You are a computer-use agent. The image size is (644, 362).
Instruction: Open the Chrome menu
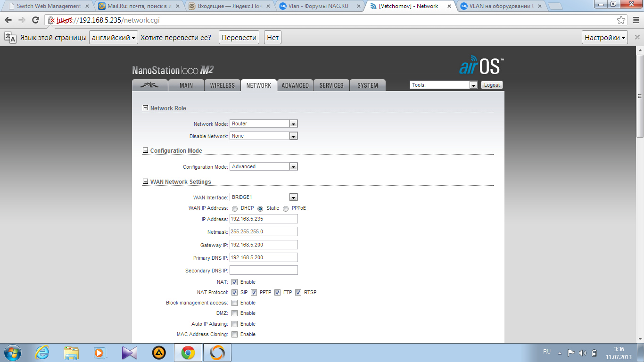(x=636, y=20)
